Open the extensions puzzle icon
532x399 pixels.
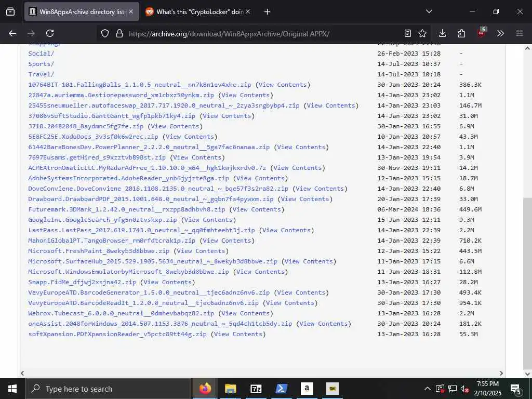[x=461, y=33]
